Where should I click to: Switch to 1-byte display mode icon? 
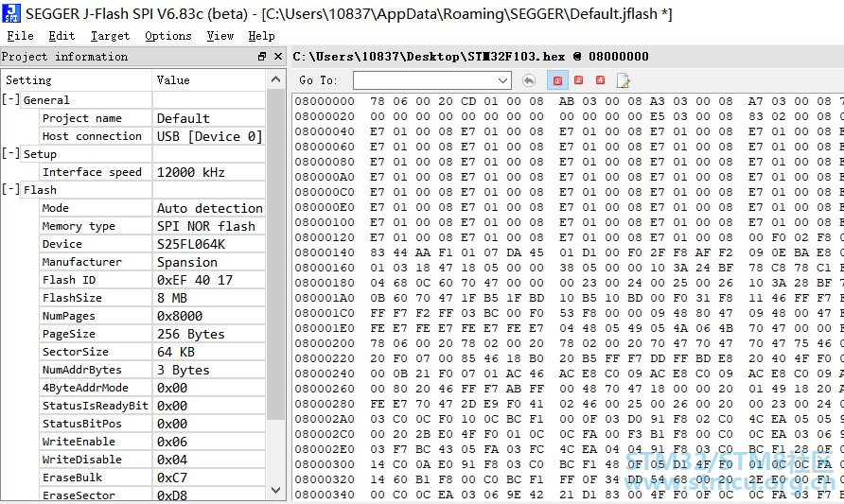(x=557, y=80)
